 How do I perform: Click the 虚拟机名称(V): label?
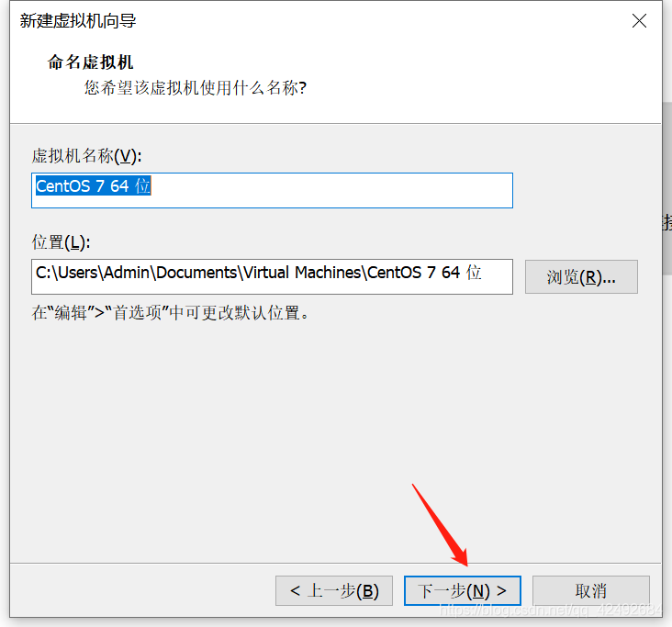point(86,156)
